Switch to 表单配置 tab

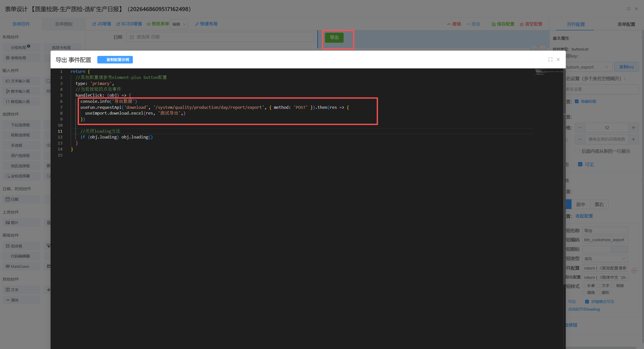click(626, 24)
